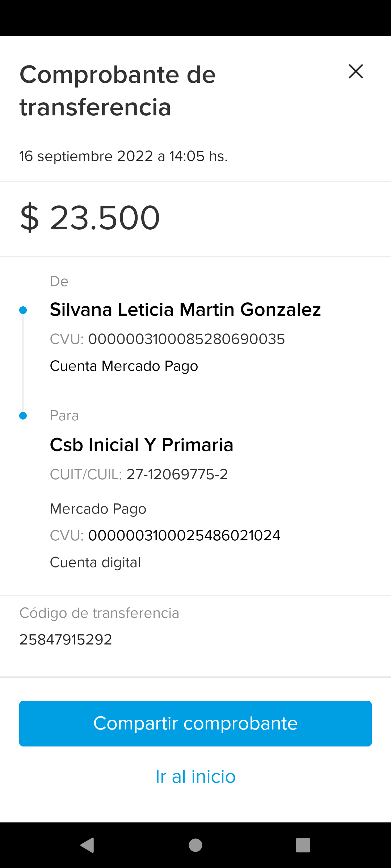Screen dimensions: 391x868
Task: Tap the blue dot beside sender
Action: (x=23, y=310)
